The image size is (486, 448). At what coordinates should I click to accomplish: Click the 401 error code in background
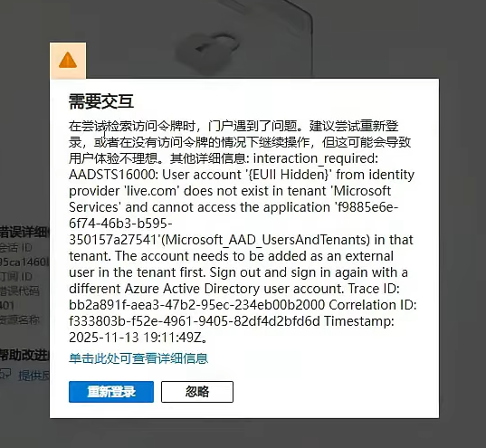7,305
